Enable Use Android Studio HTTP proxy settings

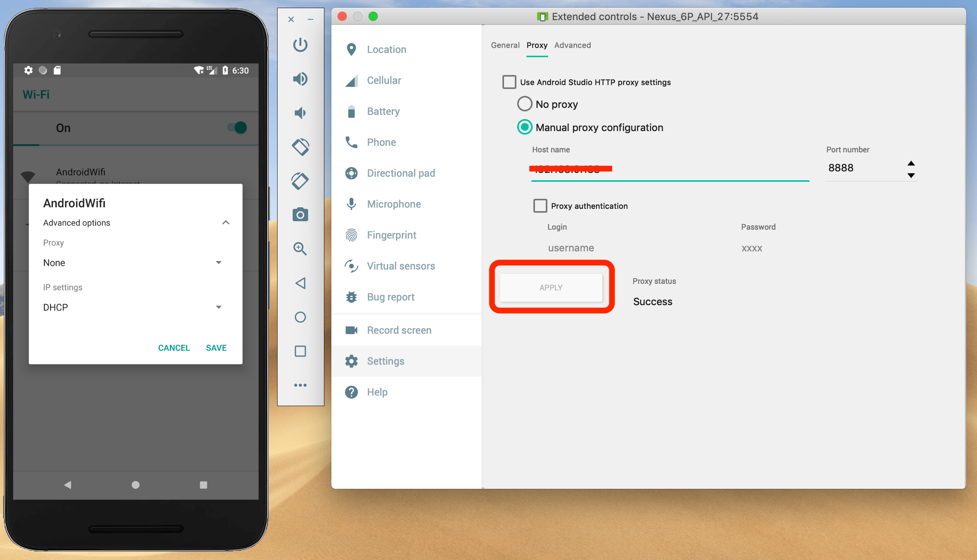click(x=509, y=82)
